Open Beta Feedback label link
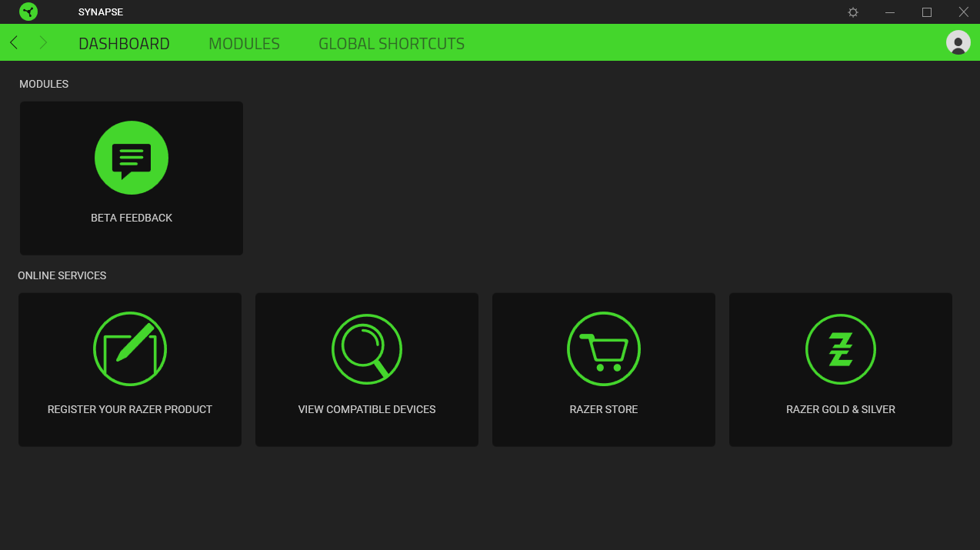The image size is (980, 550). 132,218
